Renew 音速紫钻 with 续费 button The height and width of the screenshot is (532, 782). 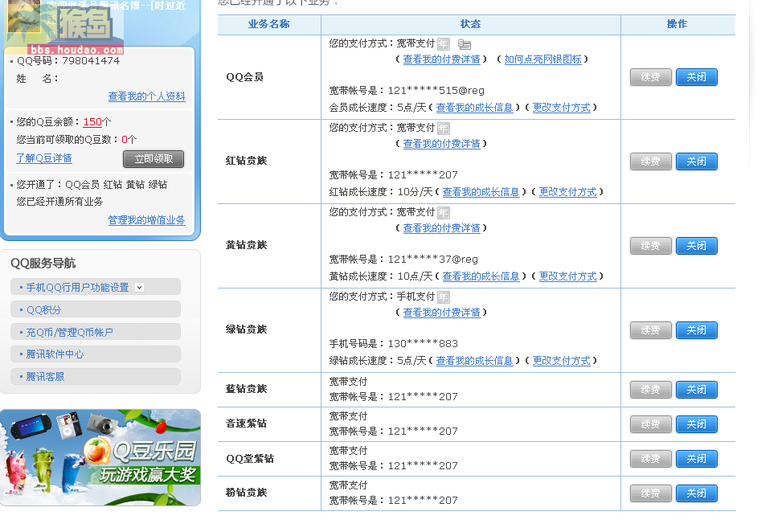(650, 424)
